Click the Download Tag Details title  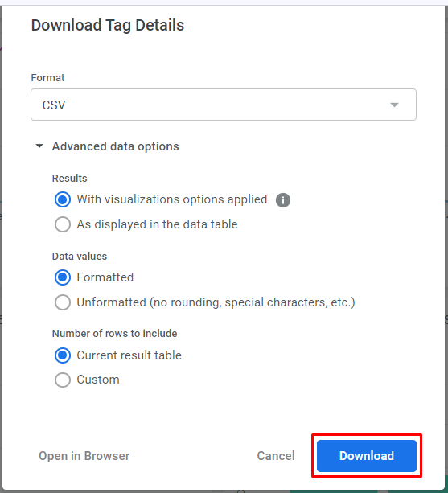108,26
